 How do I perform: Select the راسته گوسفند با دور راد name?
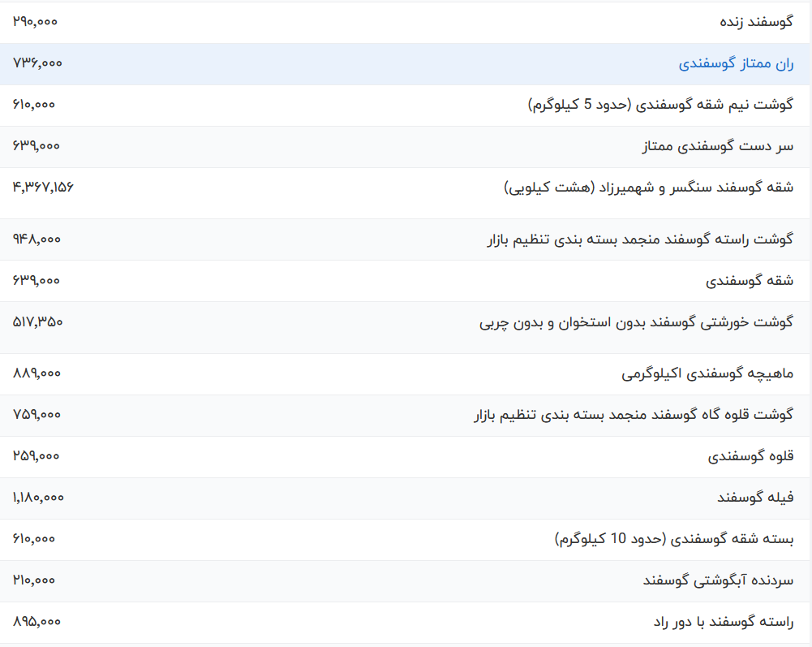724,622
